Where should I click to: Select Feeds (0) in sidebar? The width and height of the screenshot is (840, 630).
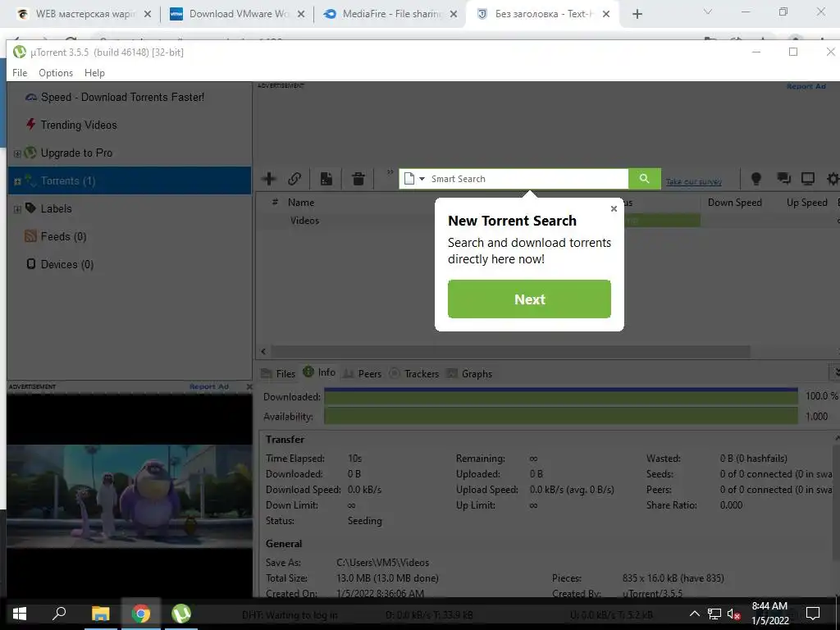pos(64,236)
